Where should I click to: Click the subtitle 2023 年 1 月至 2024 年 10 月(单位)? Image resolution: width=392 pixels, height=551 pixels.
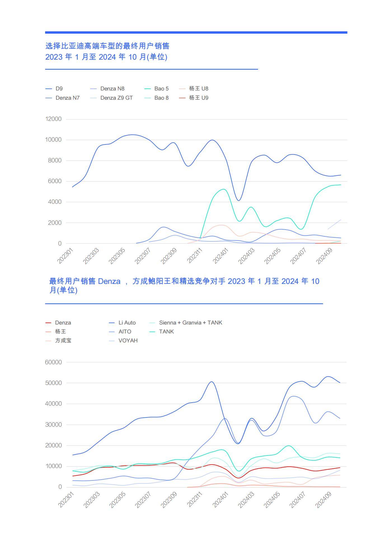tap(106, 57)
